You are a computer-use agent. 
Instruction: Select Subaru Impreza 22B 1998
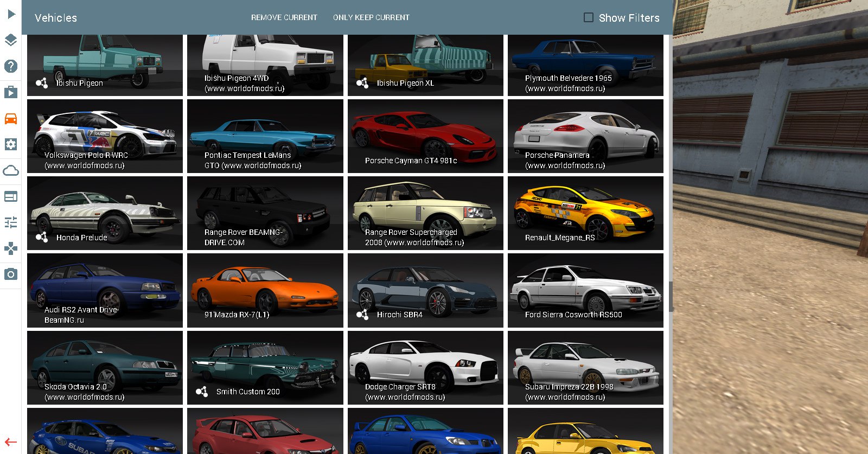585,368
